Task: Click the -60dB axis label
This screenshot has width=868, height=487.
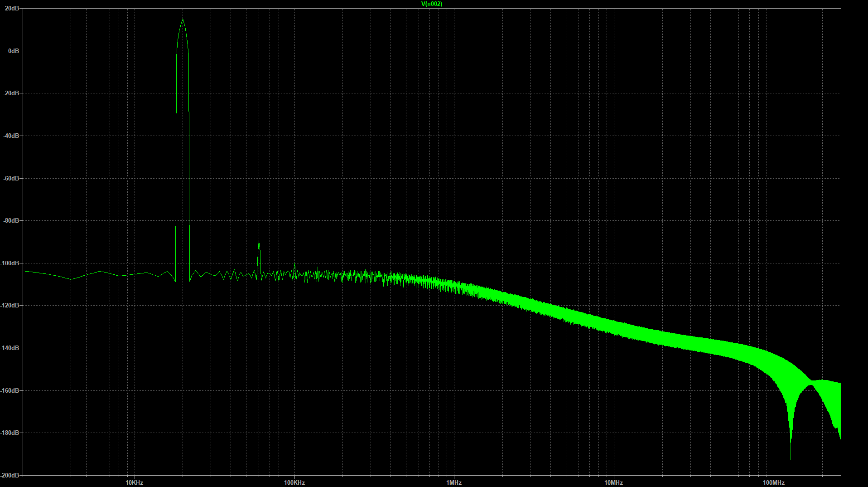Action: pos(11,178)
